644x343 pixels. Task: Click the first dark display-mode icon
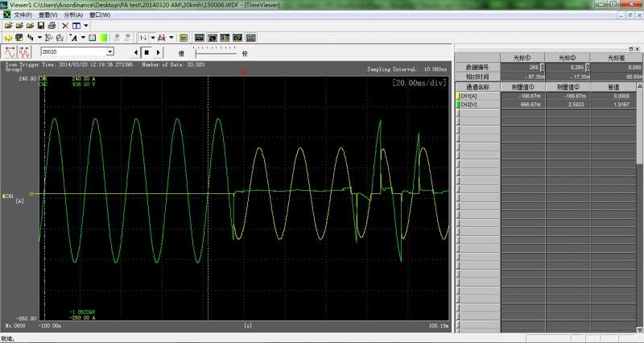pyautogui.click(x=199, y=38)
